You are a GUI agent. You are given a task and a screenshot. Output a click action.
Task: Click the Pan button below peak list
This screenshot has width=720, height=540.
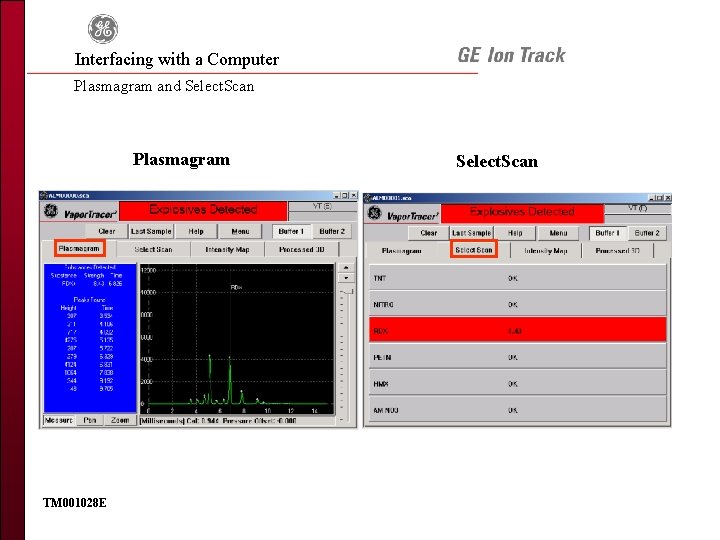pyautogui.click(x=90, y=420)
